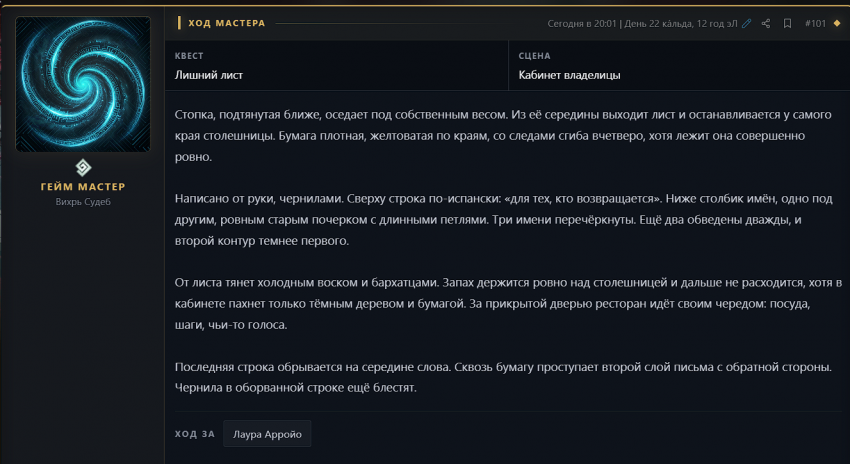This screenshot has width=850, height=464.
Task: Click paragraph starting with От листа тянет
Action: pos(508,304)
